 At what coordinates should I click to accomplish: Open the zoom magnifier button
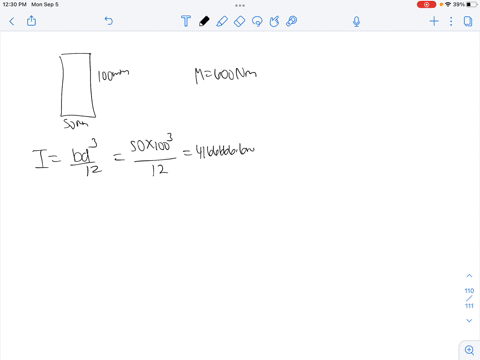click(469, 350)
